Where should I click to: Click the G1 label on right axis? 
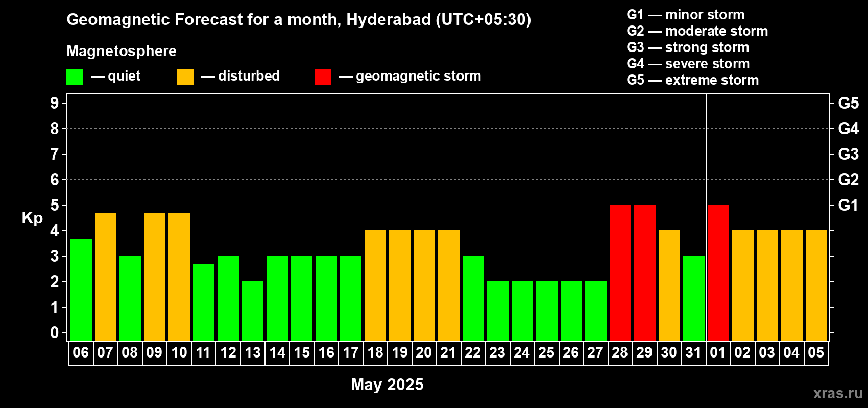(848, 205)
